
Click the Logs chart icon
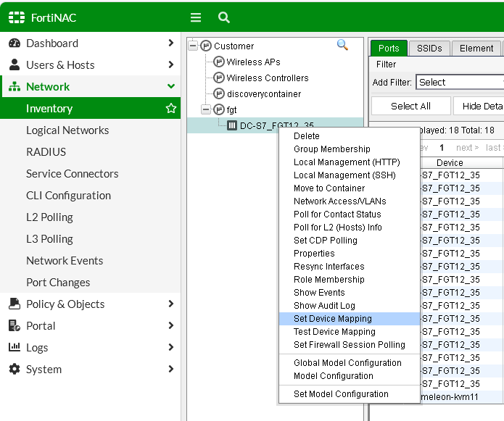pos(15,347)
